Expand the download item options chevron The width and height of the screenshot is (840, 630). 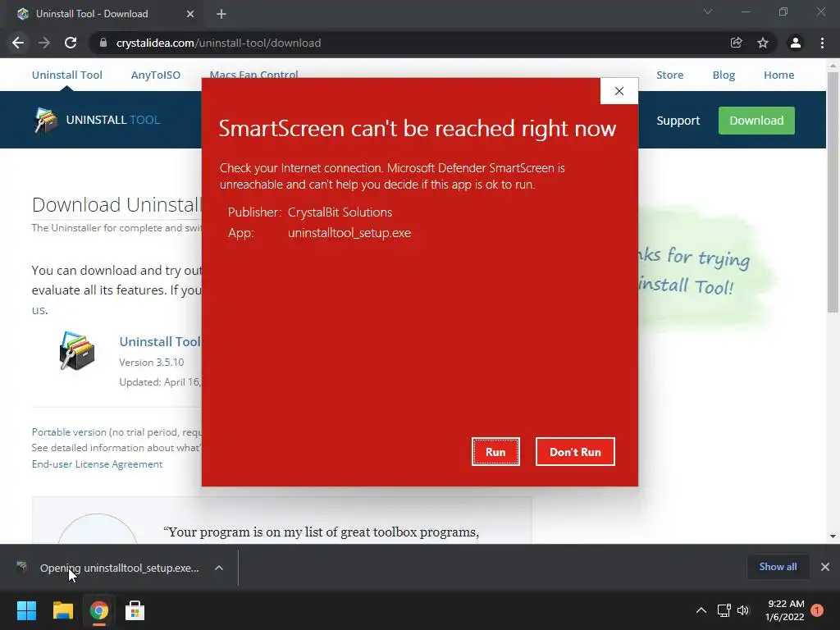pos(219,568)
